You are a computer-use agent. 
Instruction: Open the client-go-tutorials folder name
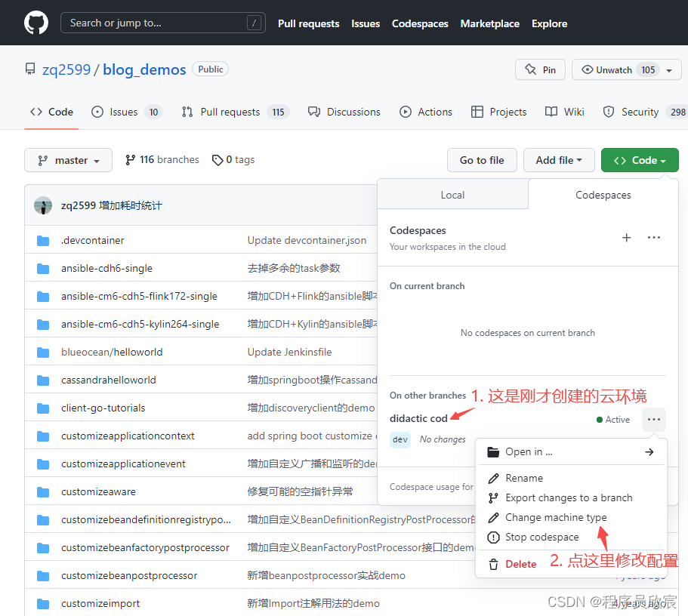(103, 408)
